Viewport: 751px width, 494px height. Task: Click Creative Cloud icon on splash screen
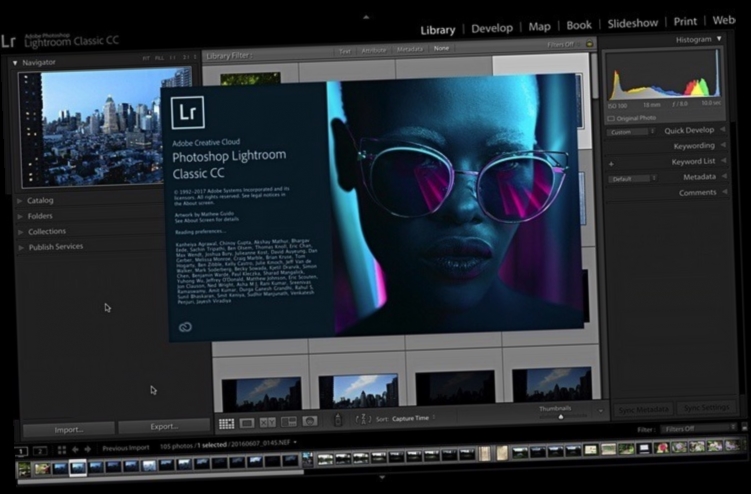coord(185,327)
